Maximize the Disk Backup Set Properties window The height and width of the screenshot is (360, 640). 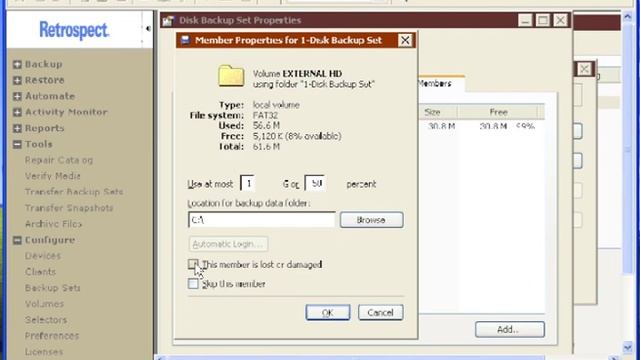542,20
